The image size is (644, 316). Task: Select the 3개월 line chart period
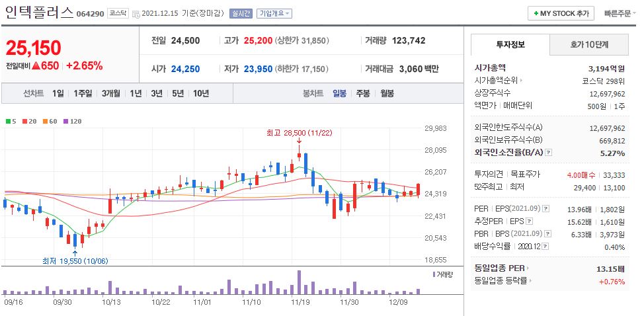click(111, 94)
